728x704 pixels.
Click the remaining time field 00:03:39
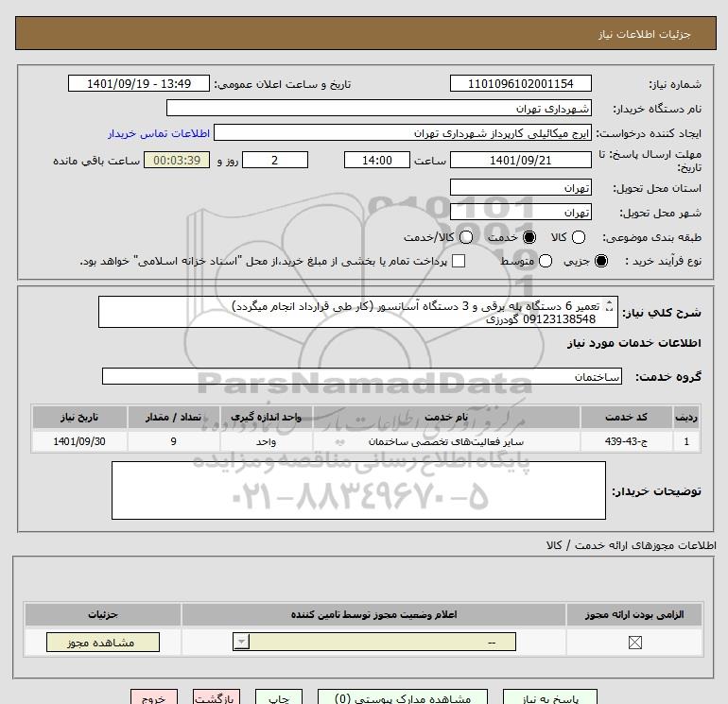[177, 160]
